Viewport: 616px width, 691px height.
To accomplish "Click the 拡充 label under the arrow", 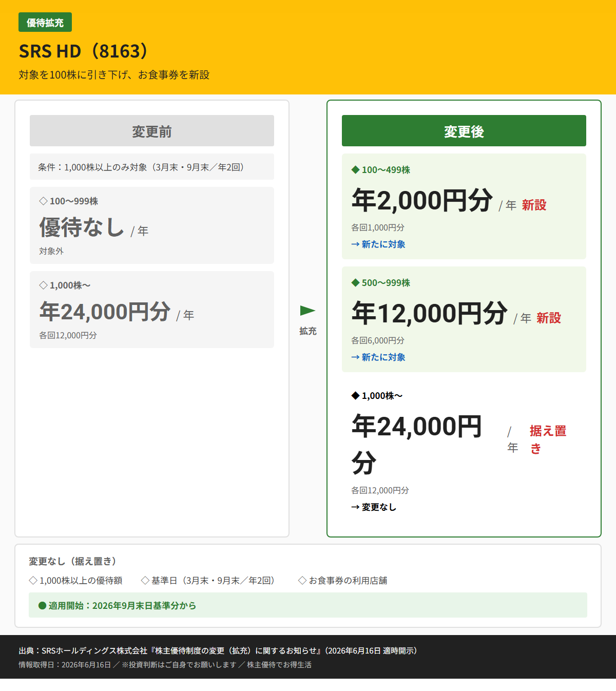I will [308, 331].
